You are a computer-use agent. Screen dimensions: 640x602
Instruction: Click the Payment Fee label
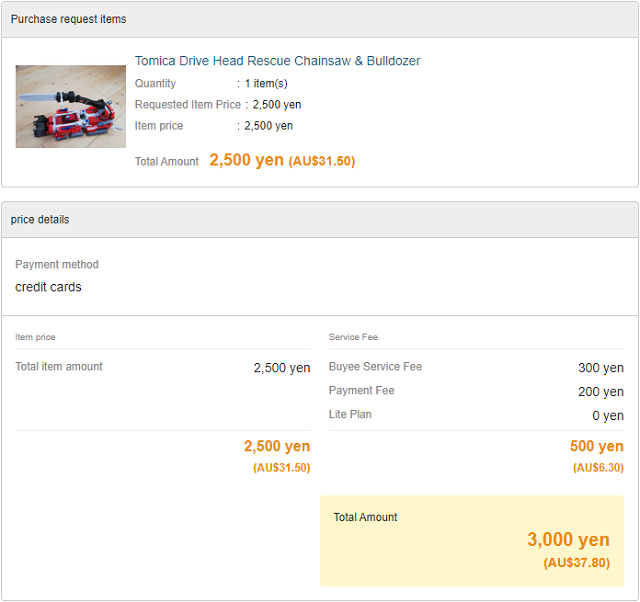(362, 391)
